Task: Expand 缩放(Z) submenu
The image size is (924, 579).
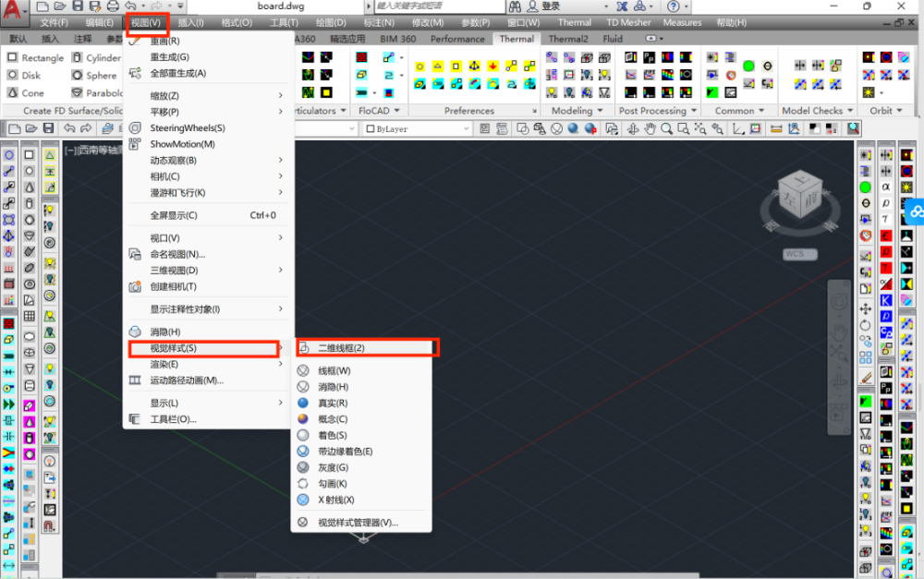Action: coord(208,95)
